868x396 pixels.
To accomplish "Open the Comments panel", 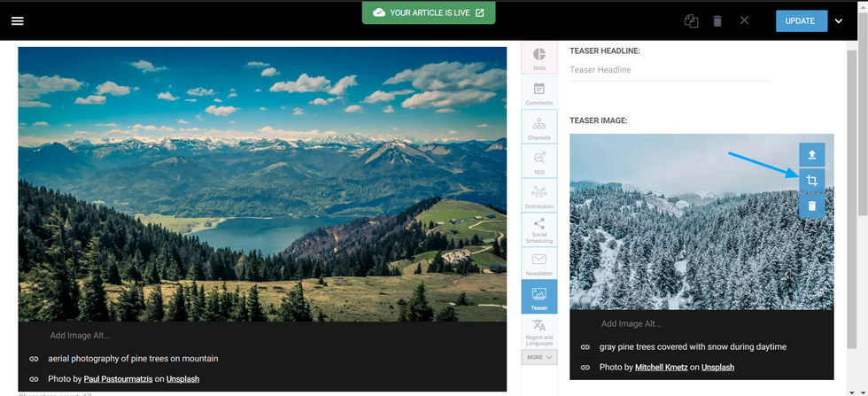I will tap(539, 92).
